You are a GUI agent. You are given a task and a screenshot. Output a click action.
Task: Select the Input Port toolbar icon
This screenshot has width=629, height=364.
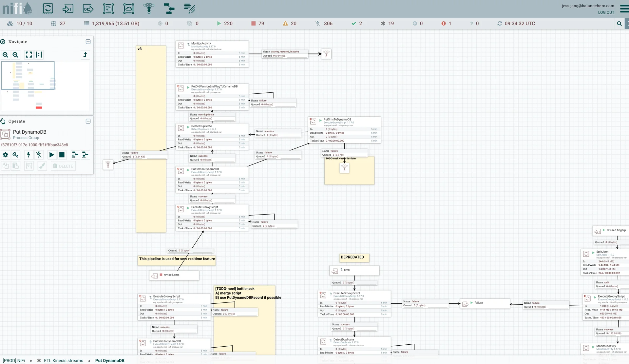68,9
